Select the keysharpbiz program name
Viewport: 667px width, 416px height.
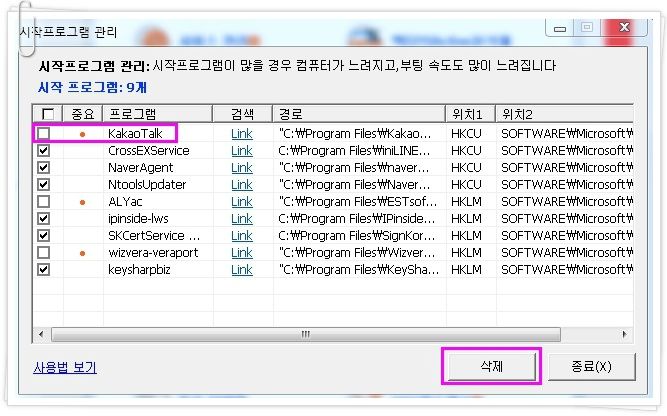click(139, 270)
